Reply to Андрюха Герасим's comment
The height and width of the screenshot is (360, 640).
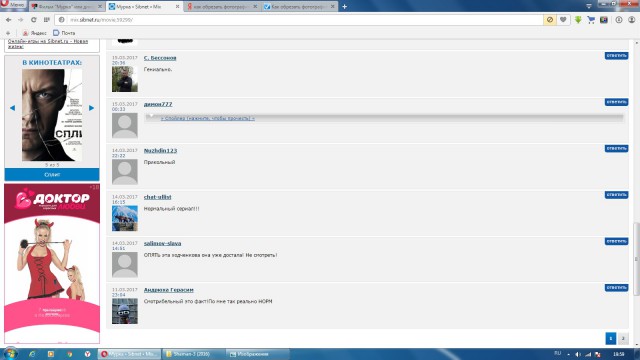tap(616, 288)
